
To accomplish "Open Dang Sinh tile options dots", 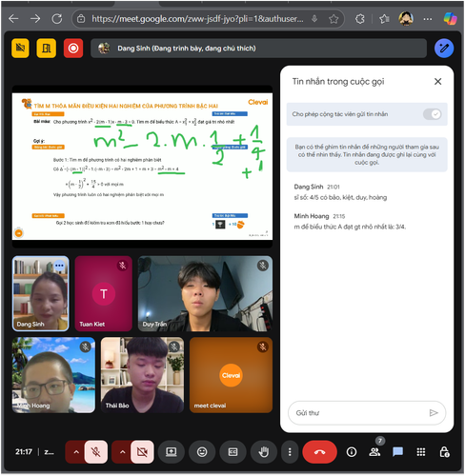I will (x=59, y=266).
